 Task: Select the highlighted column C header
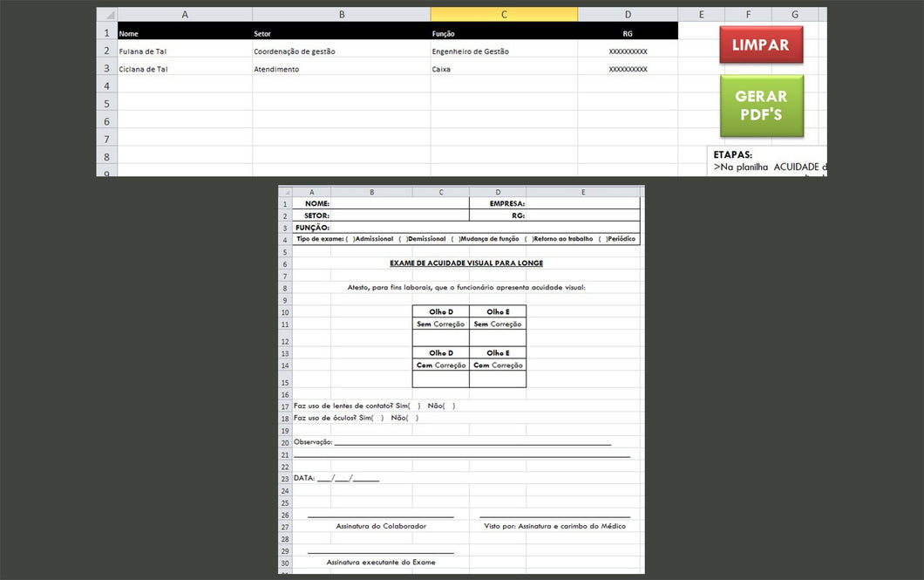point(504,15)
